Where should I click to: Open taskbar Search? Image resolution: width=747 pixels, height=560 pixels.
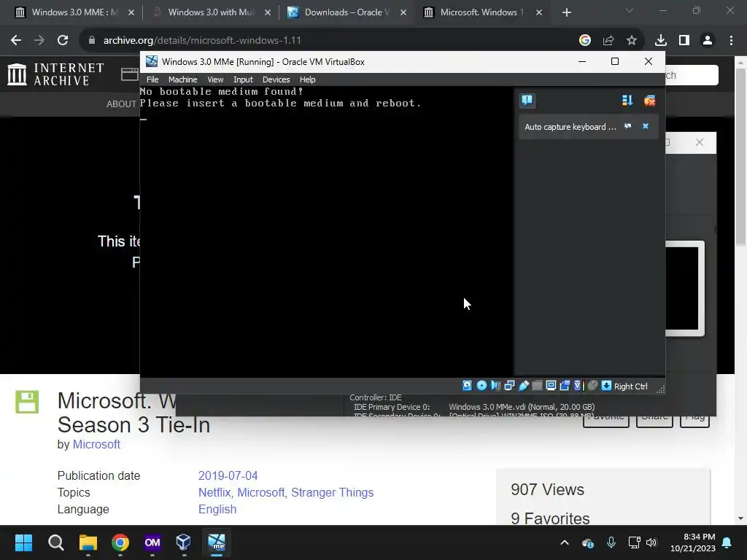click(55, 542)
